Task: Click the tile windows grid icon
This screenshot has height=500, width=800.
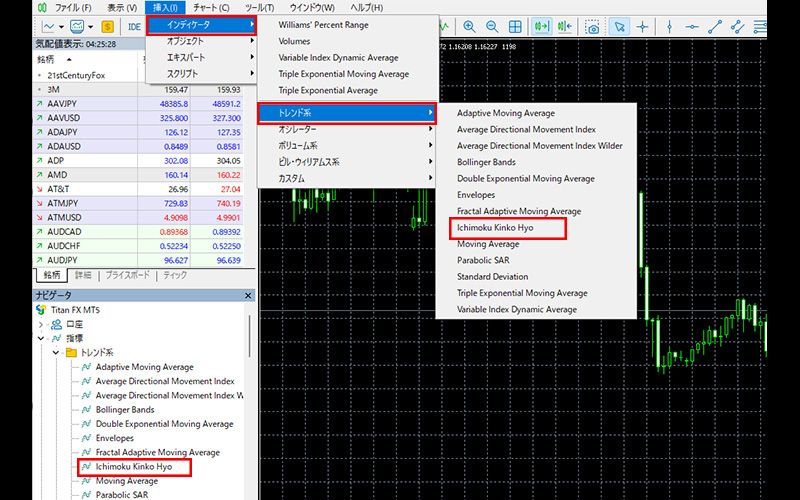Action: (x=517, y=27)
